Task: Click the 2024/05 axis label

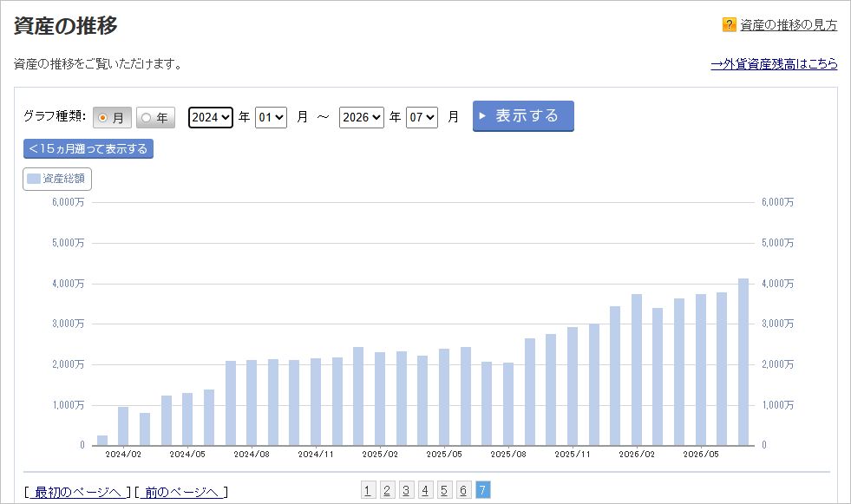Action: [x=187, y=454]
